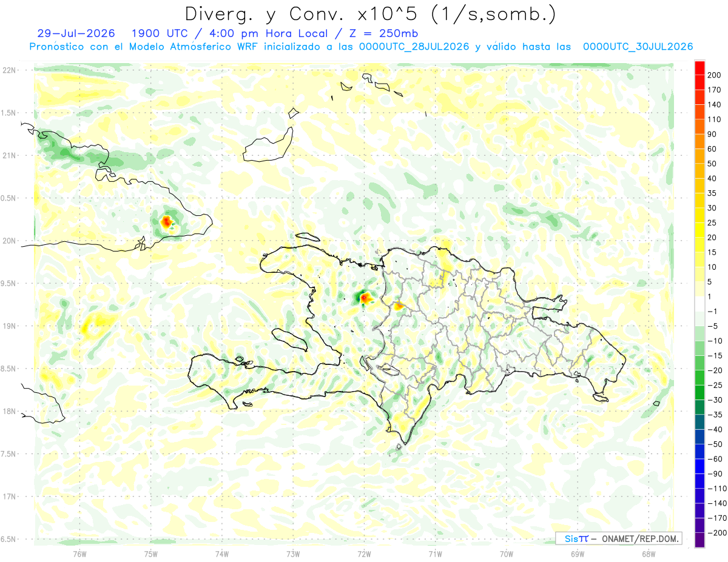Click the "ONAMET/REP.DOM." credit label
Image resolution: width=728 pixels, height=562 pixels.
639,538
